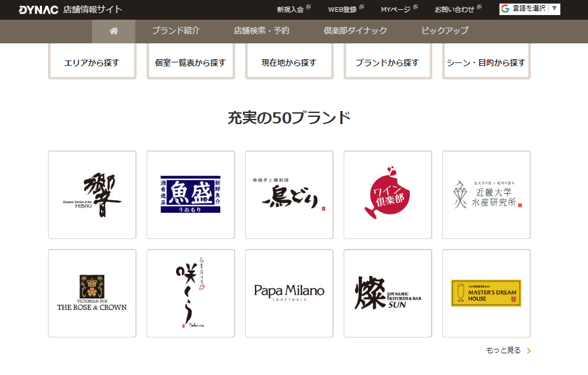This screenshot has height=375, width=588.
Task: Open the Hibiki brand logo tile
Action: click(x=92, y=194)
